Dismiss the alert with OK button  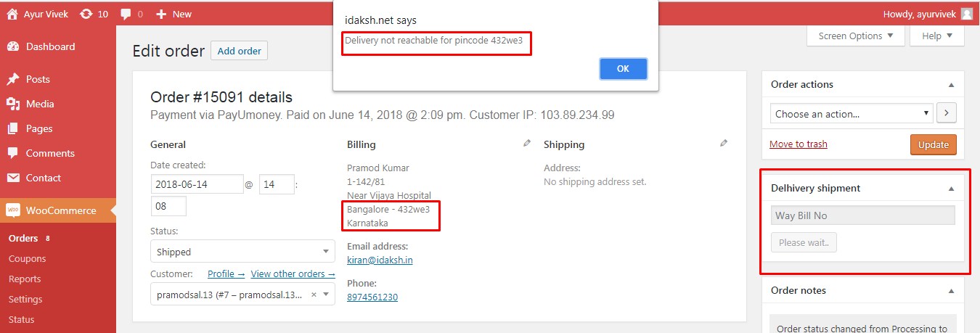[x=623, y=69]
